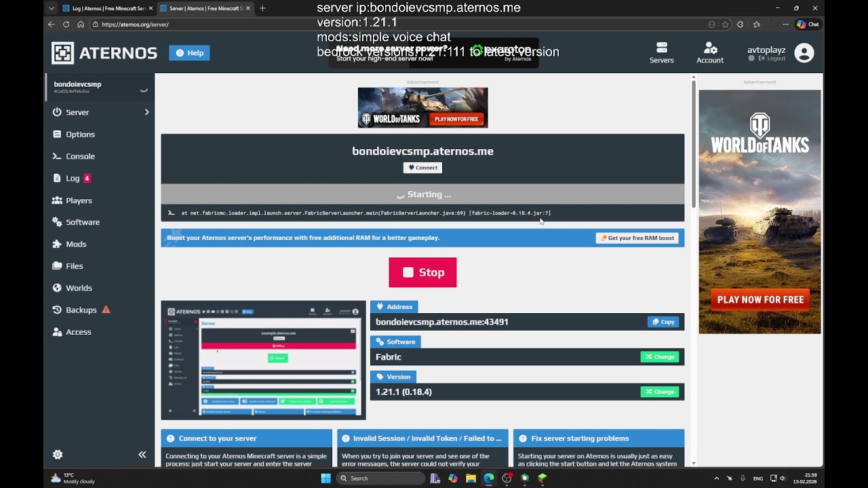
Task: Open the Log page with 4 notifications
Action: pyautogui.click(x=73, y=178)
